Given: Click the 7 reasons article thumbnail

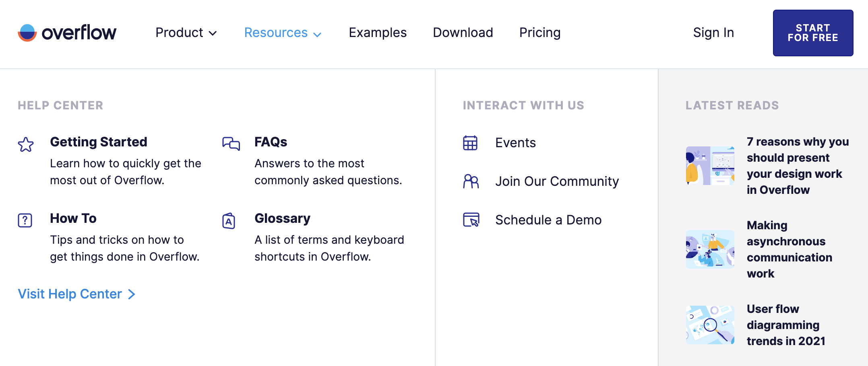Looking at the screenshot, I should (710, 166).
